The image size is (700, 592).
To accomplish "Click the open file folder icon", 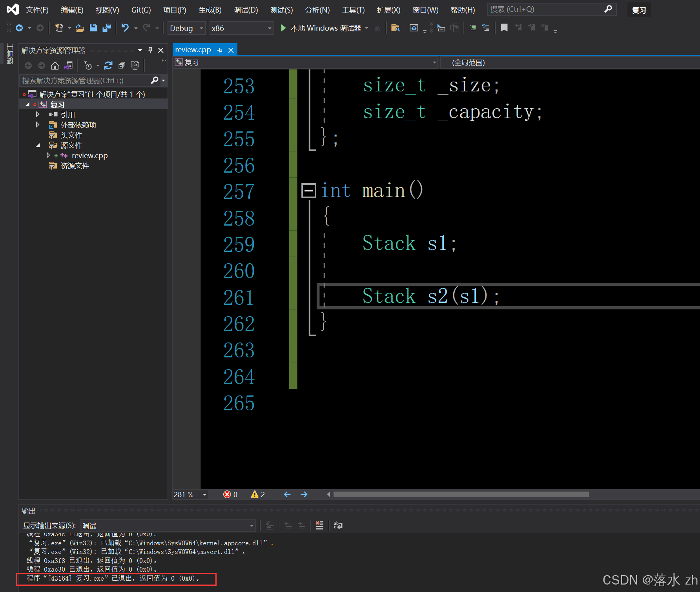I will [x=80, y=28].
